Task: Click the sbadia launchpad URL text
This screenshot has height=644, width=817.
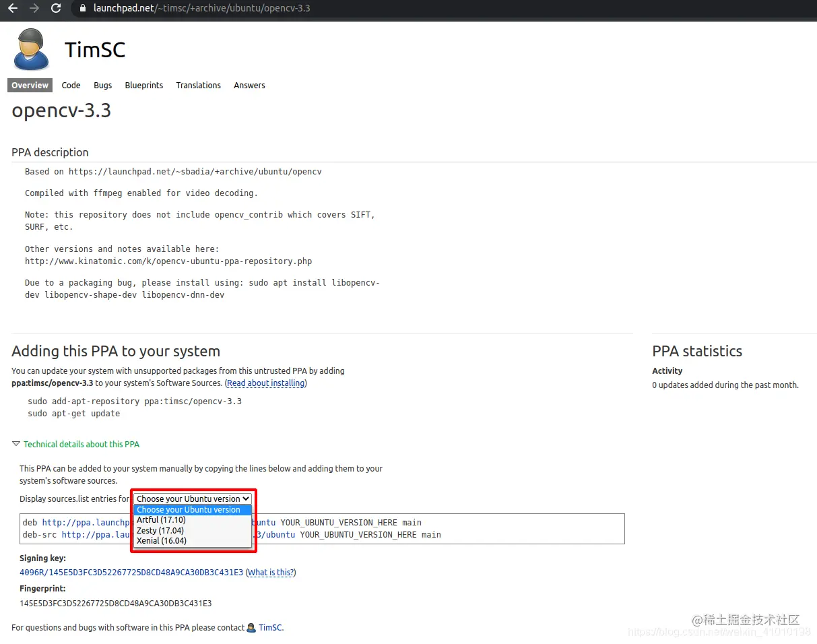Action: pos(195,172)
